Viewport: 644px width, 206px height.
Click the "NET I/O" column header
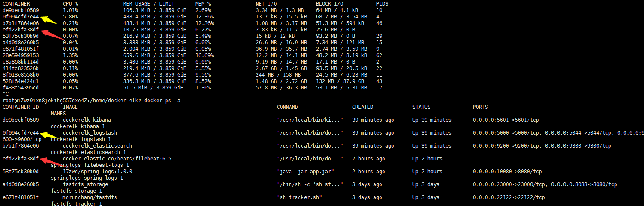tap(266, 3)
